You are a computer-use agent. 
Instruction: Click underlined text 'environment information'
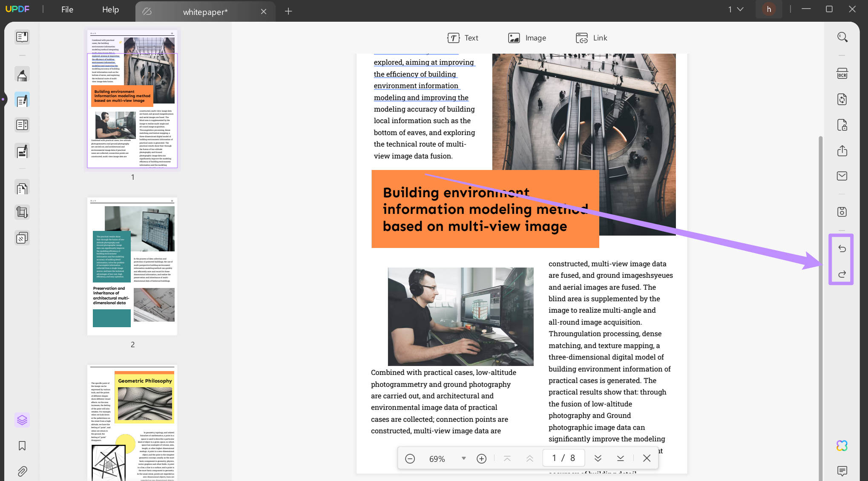tap(416, 86)
